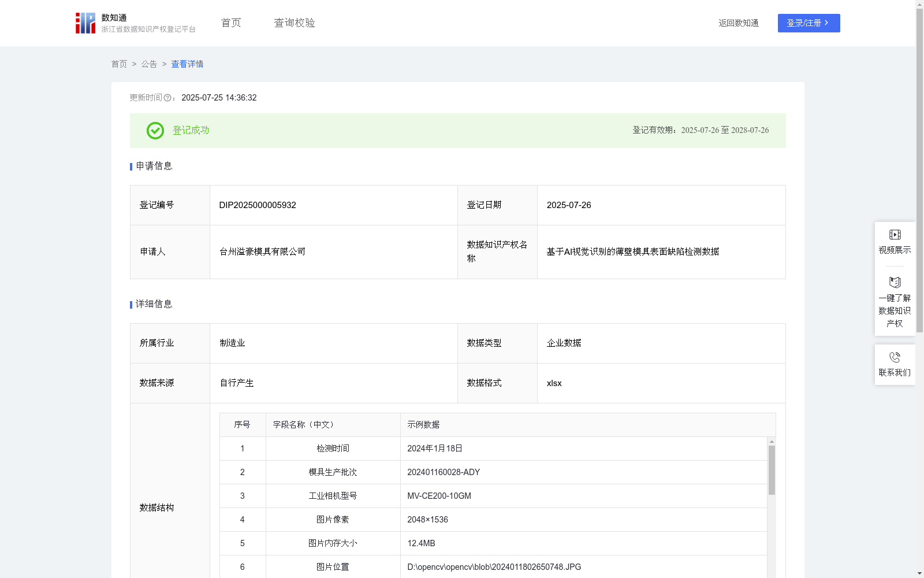
Task: Click the 返回数知通 link
Action: pos(738,23)
